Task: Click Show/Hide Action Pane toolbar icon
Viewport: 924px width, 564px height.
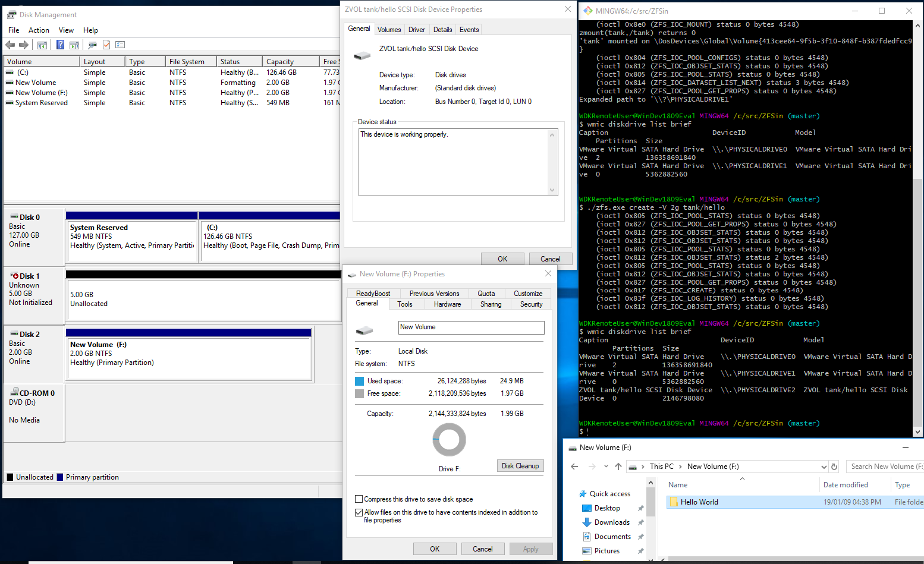Action: 74,45
